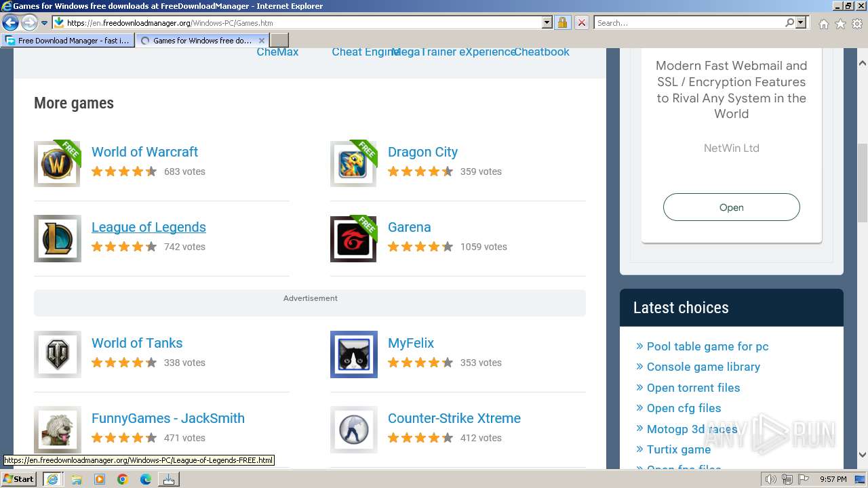
Task: Stop page loading with the red X
Action: (581, 22)
